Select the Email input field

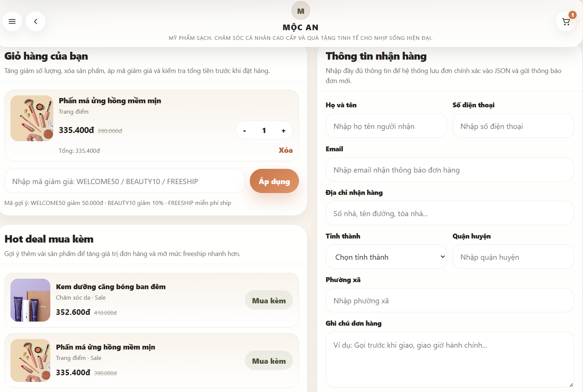pyautogui.click(x=450, y=170)
